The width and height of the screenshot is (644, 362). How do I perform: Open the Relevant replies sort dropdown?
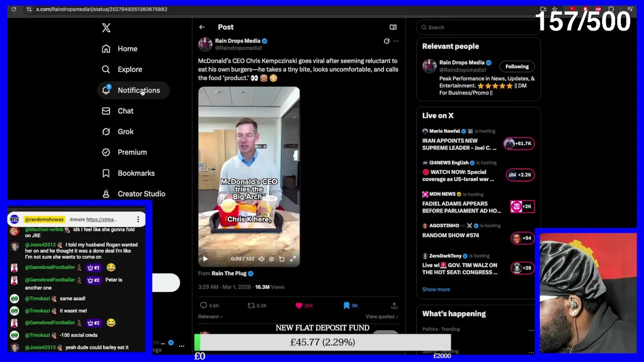pos(210,317)
